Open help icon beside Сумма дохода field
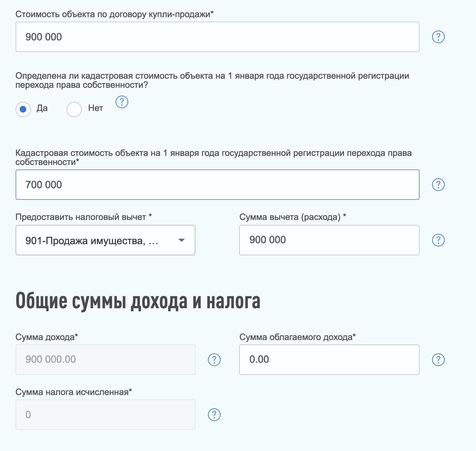This screenshot has height=451, width=476. point(214,360)
